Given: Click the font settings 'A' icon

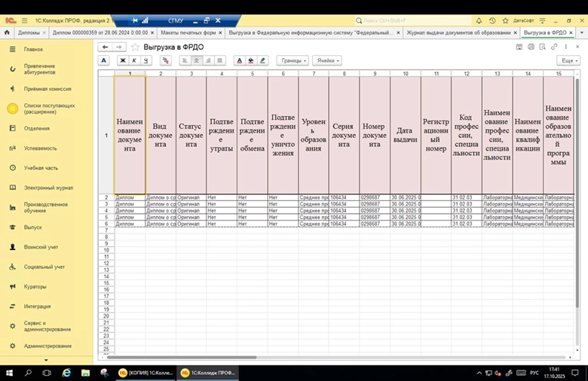Looking at the screenshot, I should pos(104,60).
